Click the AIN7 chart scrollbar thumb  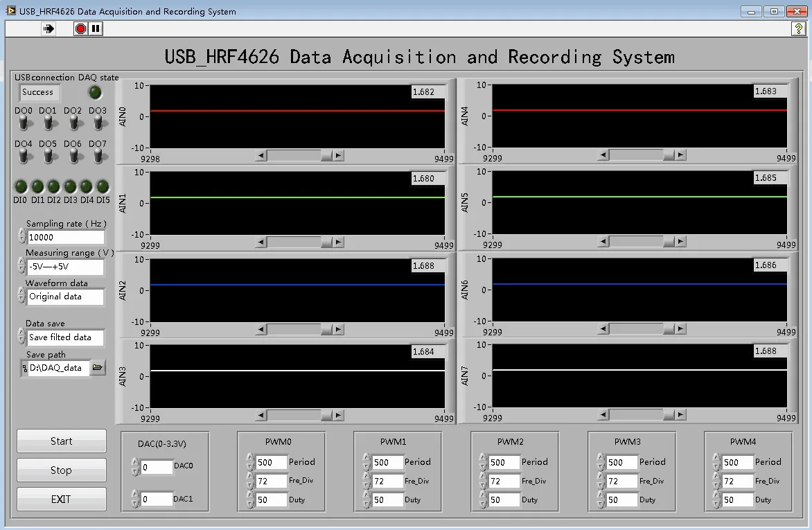point(669,414)
